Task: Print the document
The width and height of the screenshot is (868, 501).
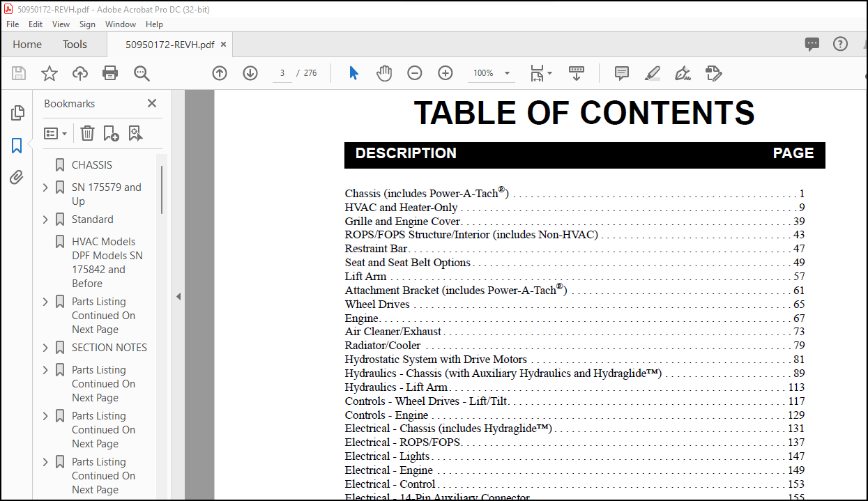Action: (x=110, y=73)
